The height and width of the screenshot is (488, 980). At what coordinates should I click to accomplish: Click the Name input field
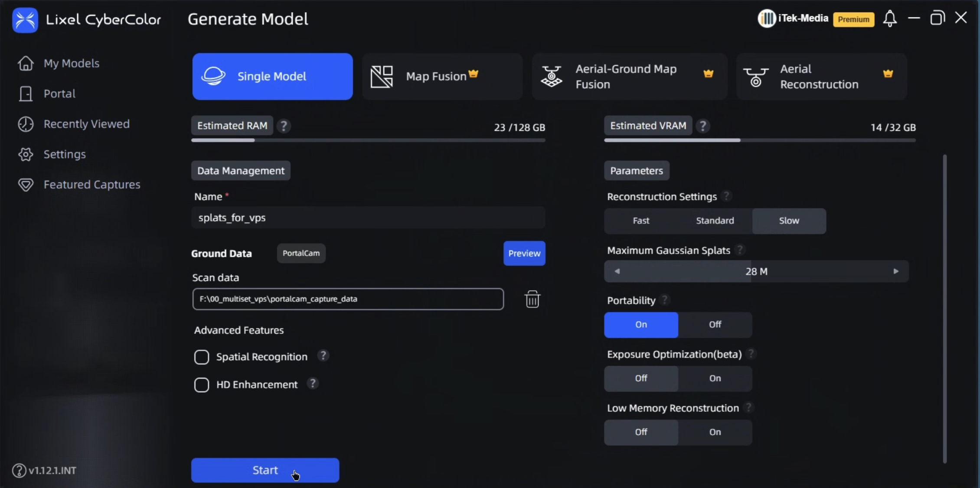pyautogui.click(x=368, y=218)
